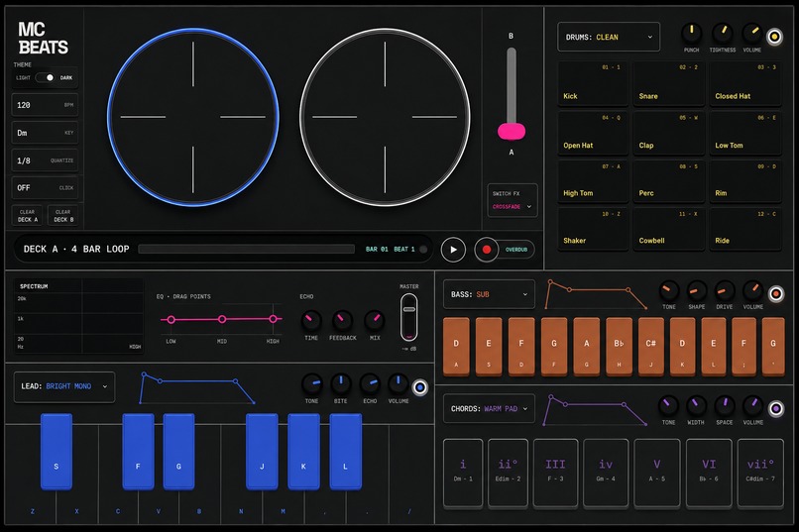Click the bass Volume knob
The image size is (799, 532).
(752, 290)
